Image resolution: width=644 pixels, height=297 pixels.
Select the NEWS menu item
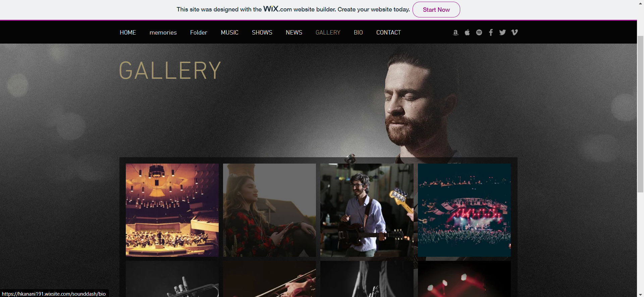294,33
